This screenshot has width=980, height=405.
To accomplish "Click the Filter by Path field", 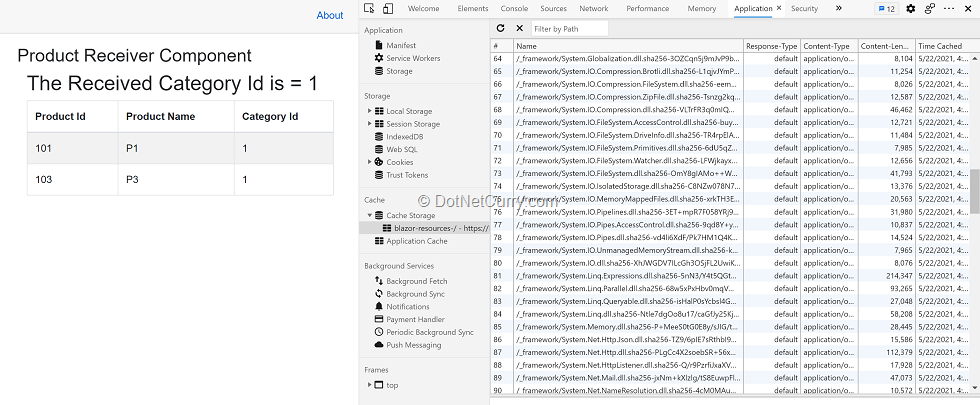I will click(569, 29).
